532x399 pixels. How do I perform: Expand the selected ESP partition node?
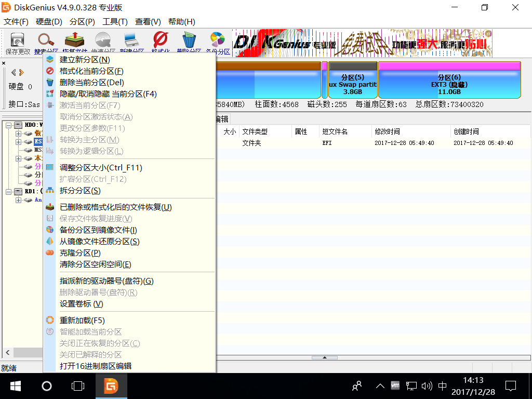[18, 142]
